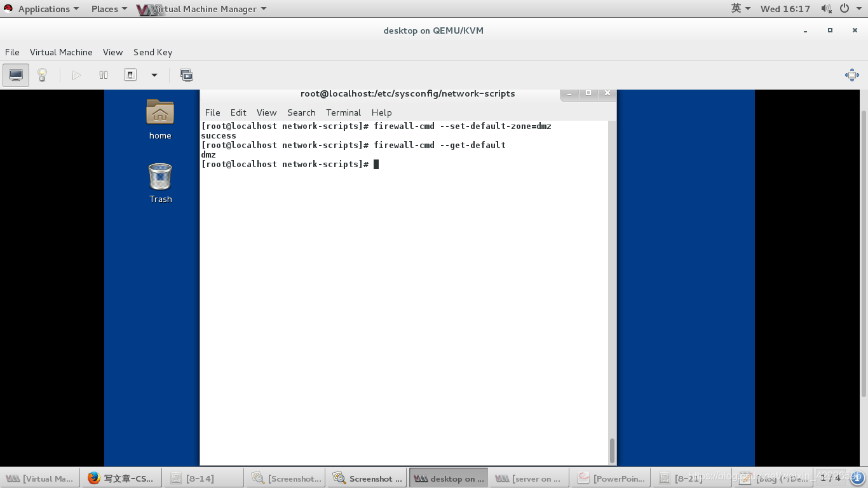Expand the shutdown options dropdown arrow
The height and width of the screenshot is (488, 868).
(x=154, y=75)
